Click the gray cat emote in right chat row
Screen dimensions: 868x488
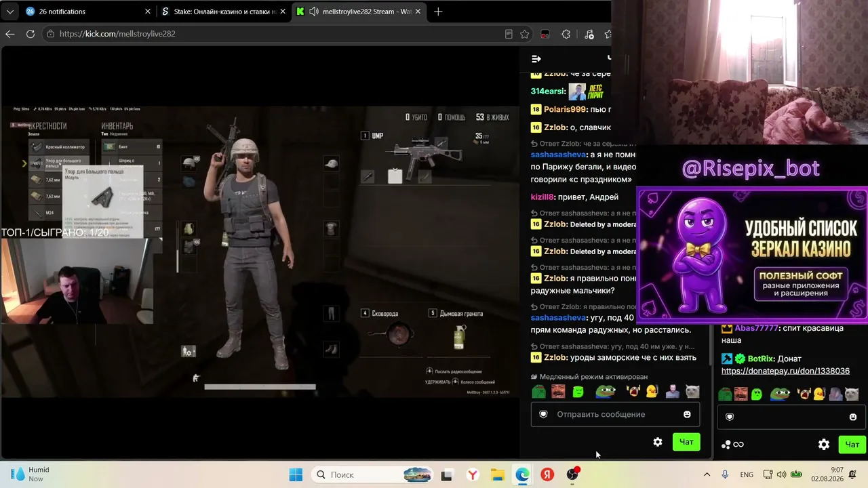coord(852,394)
